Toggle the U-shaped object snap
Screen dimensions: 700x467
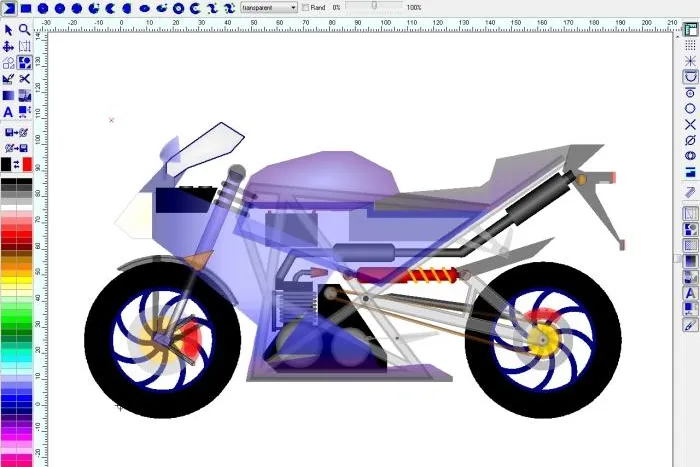coord(690,77)
